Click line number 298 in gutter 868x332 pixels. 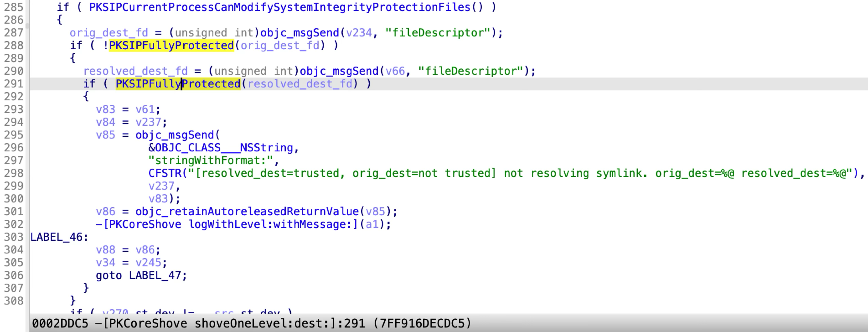click(x=14, y=173)
